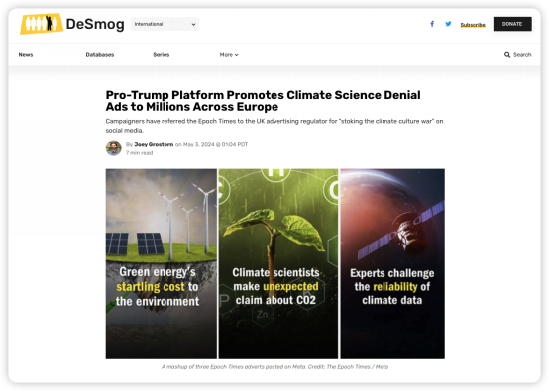Image resolution: width=549 pixels, height=392 pixels.
Task: Select the satellite climate data ad image
Action: pos(392,264)
